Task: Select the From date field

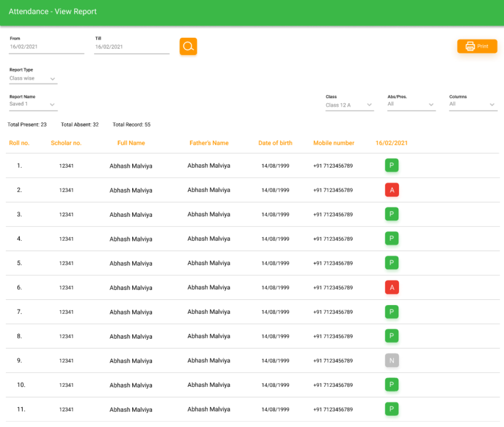Action: 46,46
